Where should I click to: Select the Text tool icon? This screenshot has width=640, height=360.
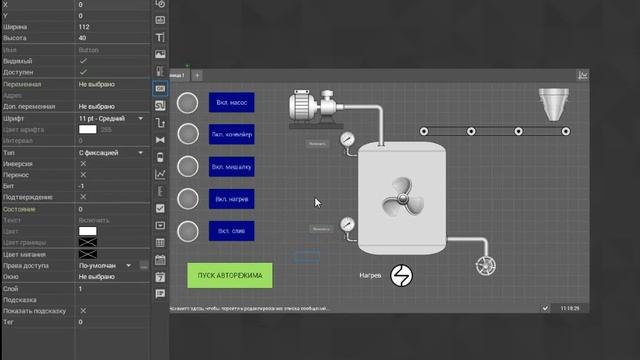click(160, 37)
